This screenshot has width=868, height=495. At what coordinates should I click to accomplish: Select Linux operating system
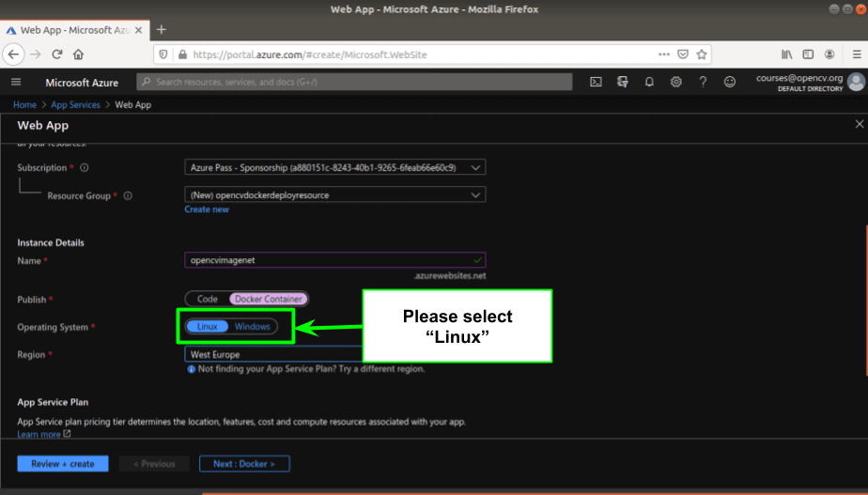pos(208,327)
